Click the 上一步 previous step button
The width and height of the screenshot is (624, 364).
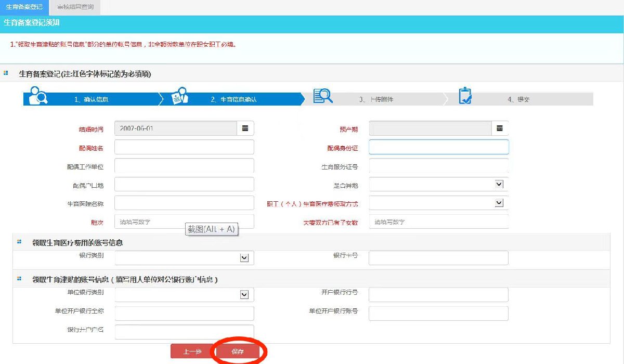pos(192,352)
